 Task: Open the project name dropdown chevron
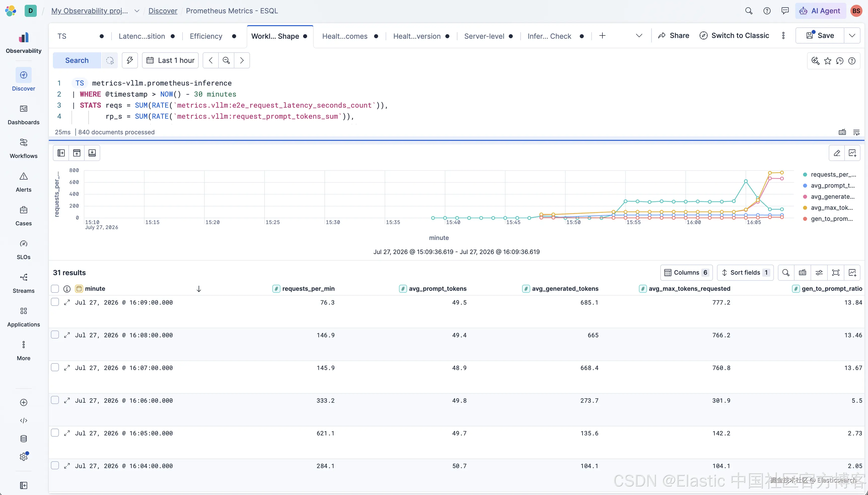tap(137, 11)
